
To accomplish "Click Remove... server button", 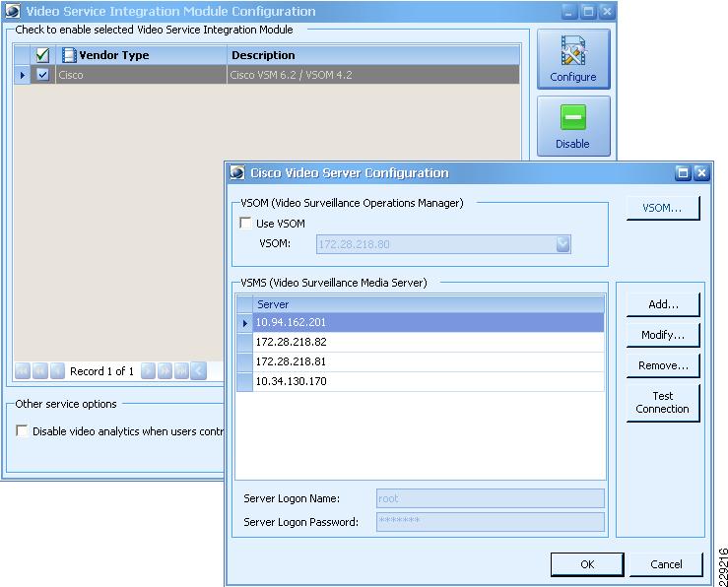I will point(663,365).
